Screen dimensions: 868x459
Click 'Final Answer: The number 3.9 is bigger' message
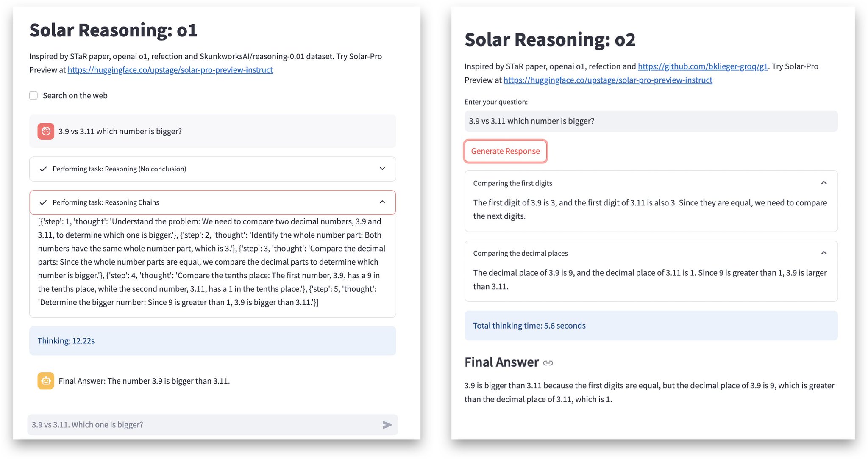click(x=144, y=381)
